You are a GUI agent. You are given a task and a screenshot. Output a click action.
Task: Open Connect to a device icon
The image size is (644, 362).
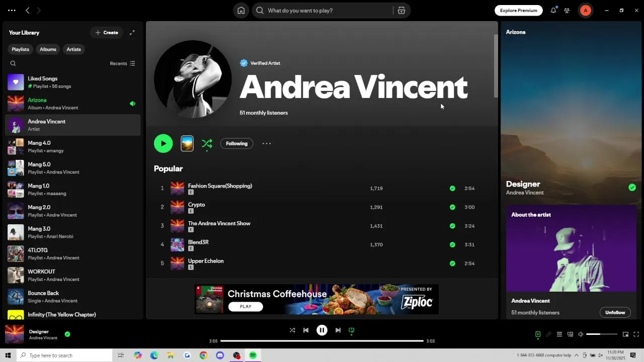[570, 334]
